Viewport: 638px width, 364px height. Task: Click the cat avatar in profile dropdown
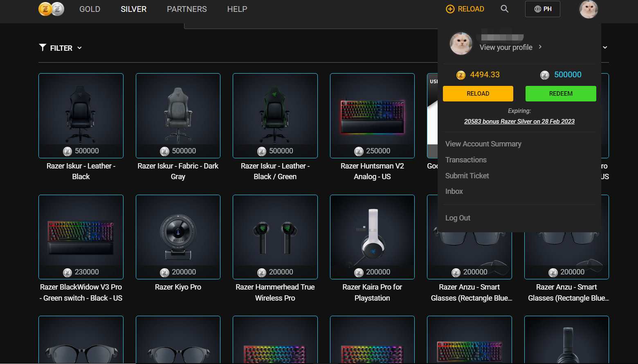(x=461, y=43)
